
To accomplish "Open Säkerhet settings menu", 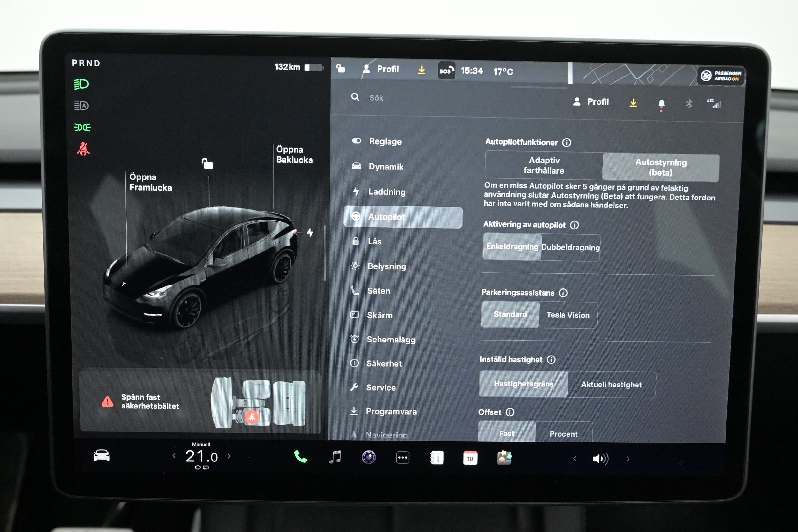I will pyautogui.click(x=384, y=364).
